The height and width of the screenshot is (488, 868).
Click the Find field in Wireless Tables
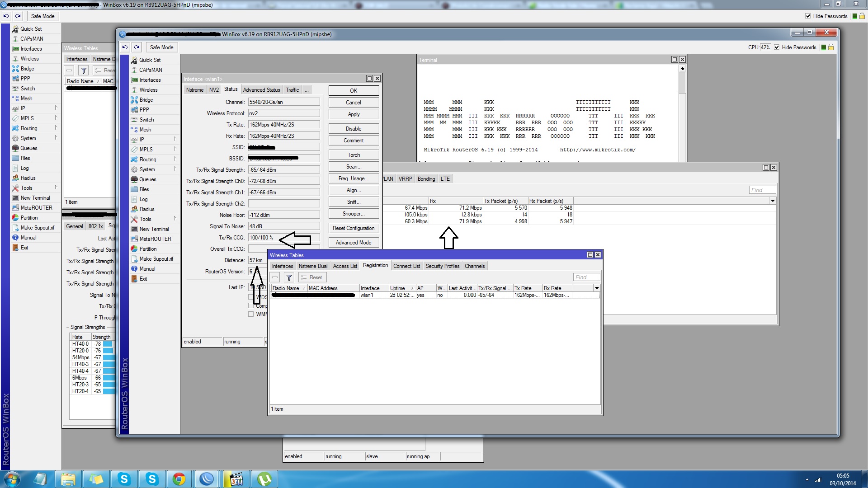tap(586, 277)
